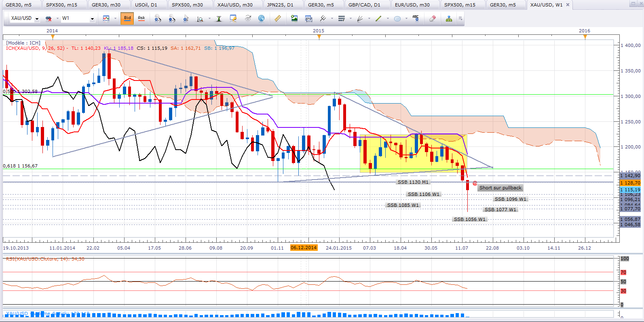Select the ABC text label tool
644x322 pixels.
click(416, 19)
